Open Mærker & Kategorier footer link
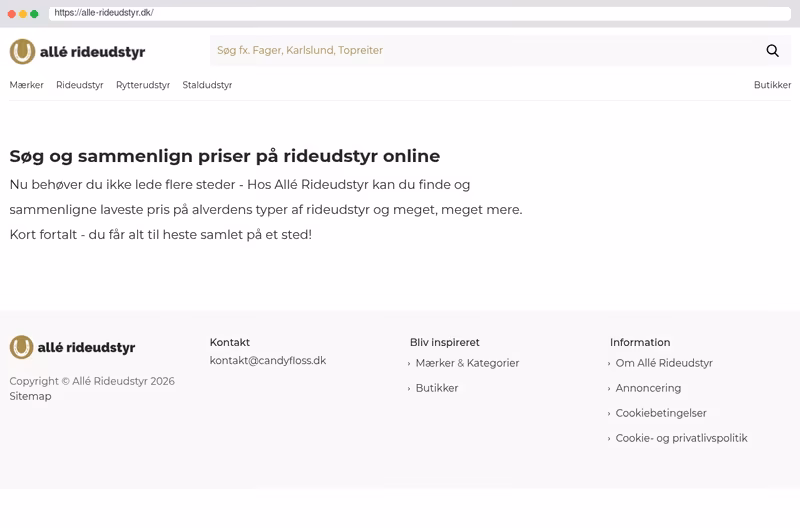The image size is (800, 528). point(467,363)
